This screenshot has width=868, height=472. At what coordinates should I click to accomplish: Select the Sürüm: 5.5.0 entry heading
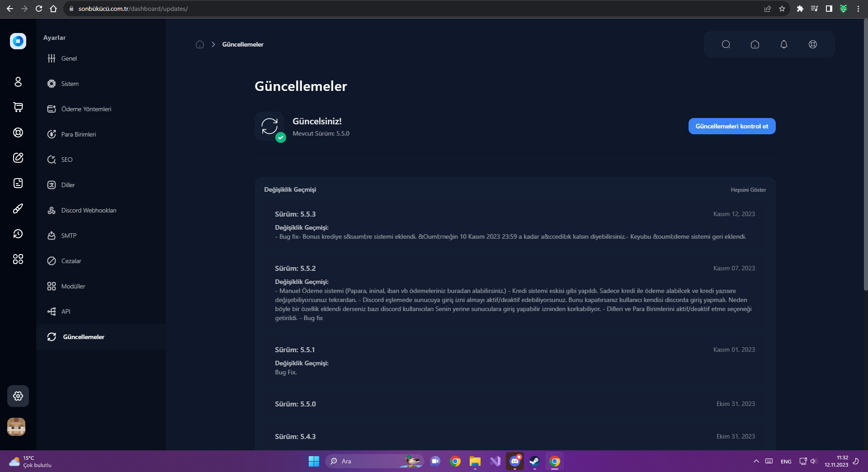(x=295, y=404)
